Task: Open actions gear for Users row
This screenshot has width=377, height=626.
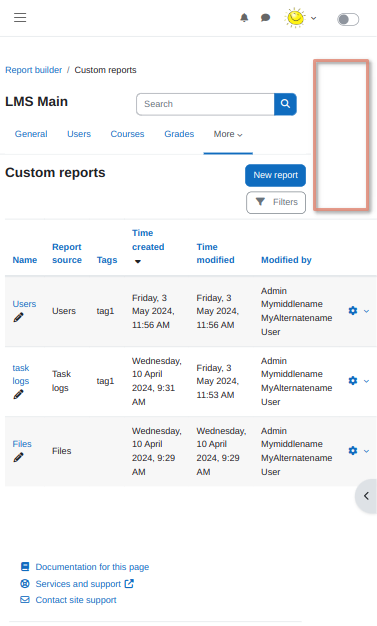Action: tap(353, 311)
